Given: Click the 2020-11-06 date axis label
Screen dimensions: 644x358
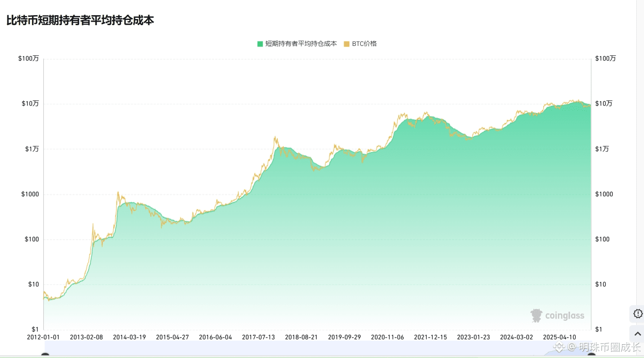Looking at the screenshot, I should pyautogui.click(x=388, y=337).
